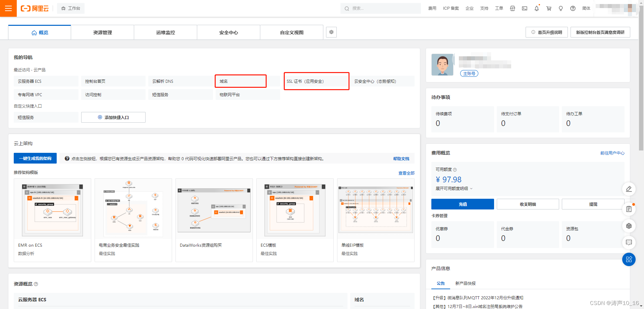Switch to the 自定义视图 tab
The width and height of the screenshot is (644, 309).
coord(292,33)
